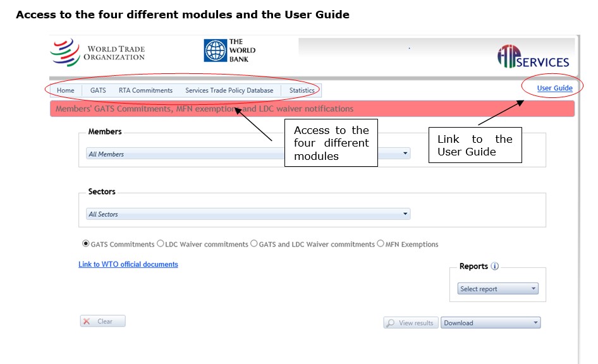Select GATS Commitments radio button

click(86, 243)
